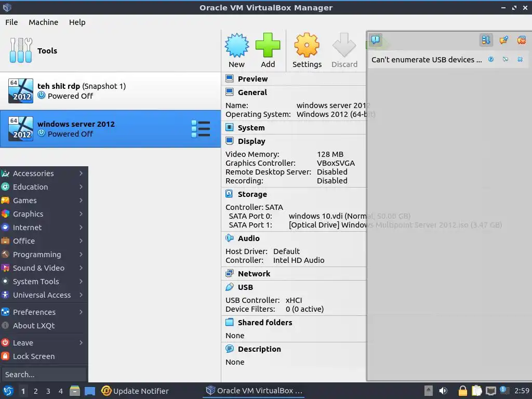Delete all notifications with the red X bubbles icon

[522, 40]
